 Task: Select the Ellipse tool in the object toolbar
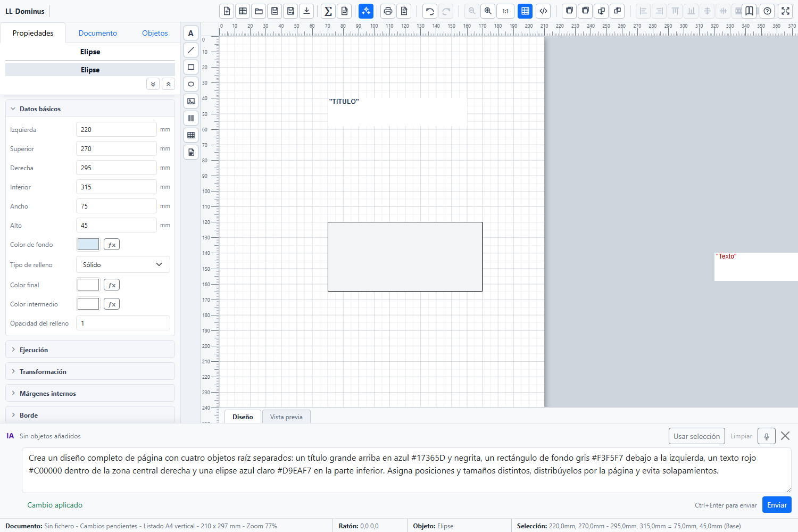(x=191, y=84)
